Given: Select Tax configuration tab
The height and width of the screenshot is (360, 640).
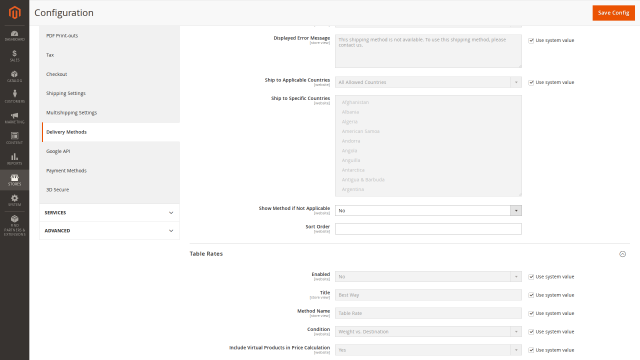Looking at the screenshot, I should point(110,55).
